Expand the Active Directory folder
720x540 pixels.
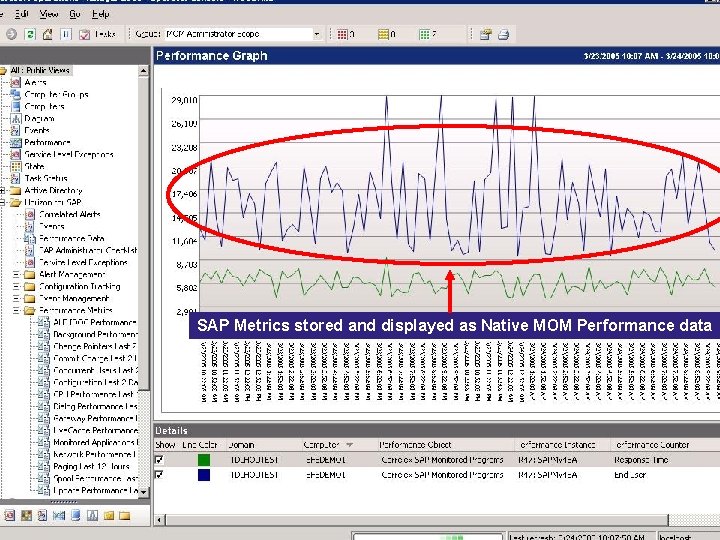click(2, 190)
